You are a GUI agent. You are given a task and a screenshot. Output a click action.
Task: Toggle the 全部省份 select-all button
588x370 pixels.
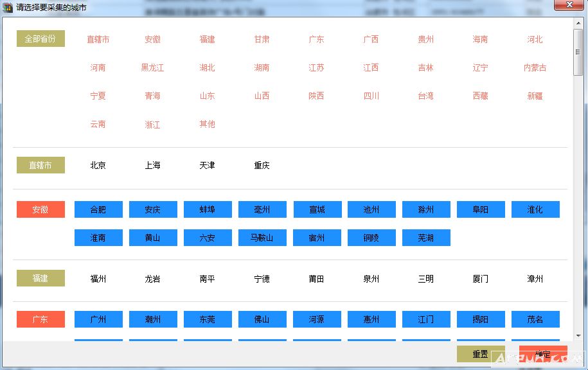tap(40, 39)
